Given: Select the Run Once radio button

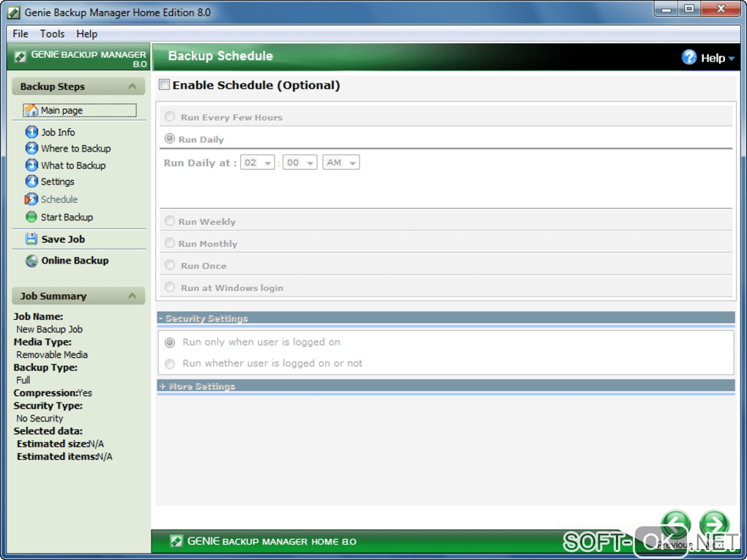Looking at the screenshot, I should (170, 265).
